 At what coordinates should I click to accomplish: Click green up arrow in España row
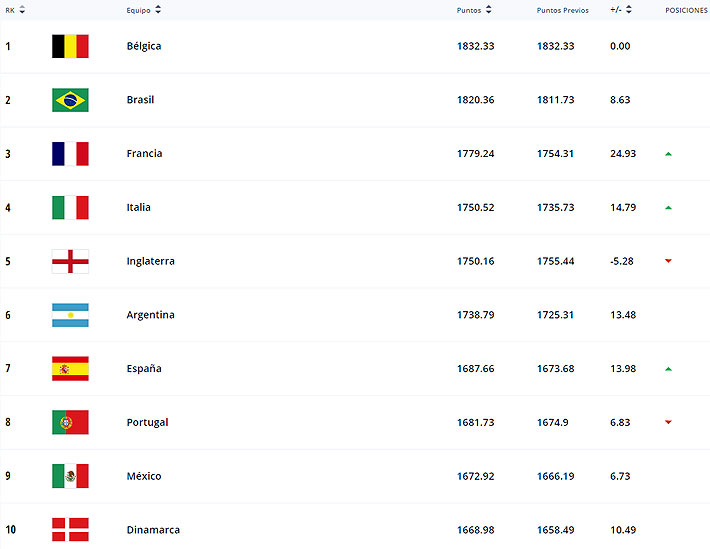668,369
